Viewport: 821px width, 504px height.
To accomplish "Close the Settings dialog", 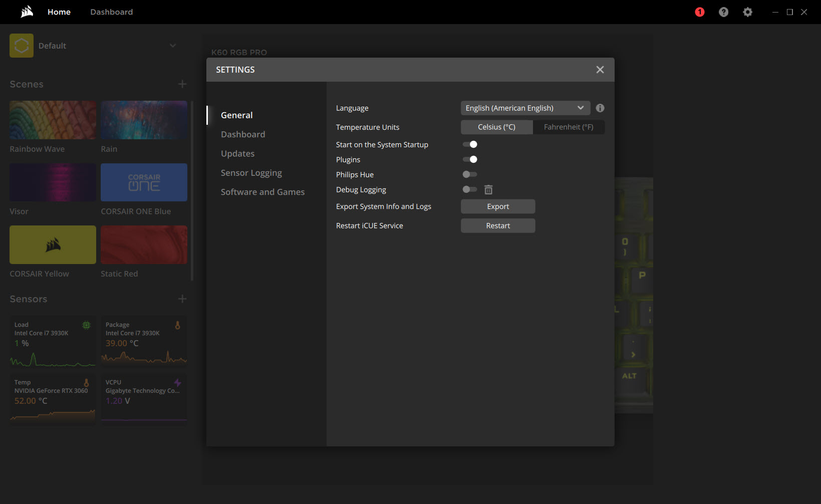I will tap(600, 70).
